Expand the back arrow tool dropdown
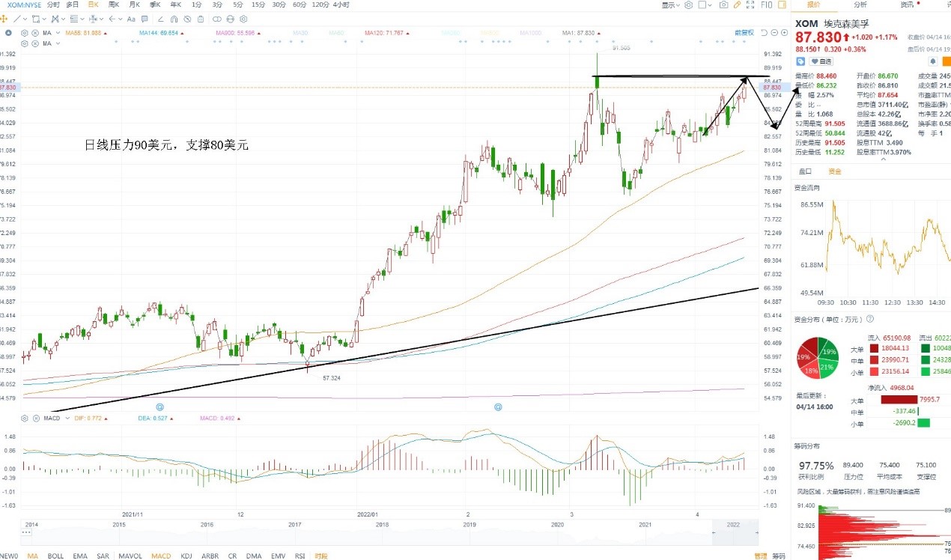The image size is (951, 560). [x=121, y=19]
